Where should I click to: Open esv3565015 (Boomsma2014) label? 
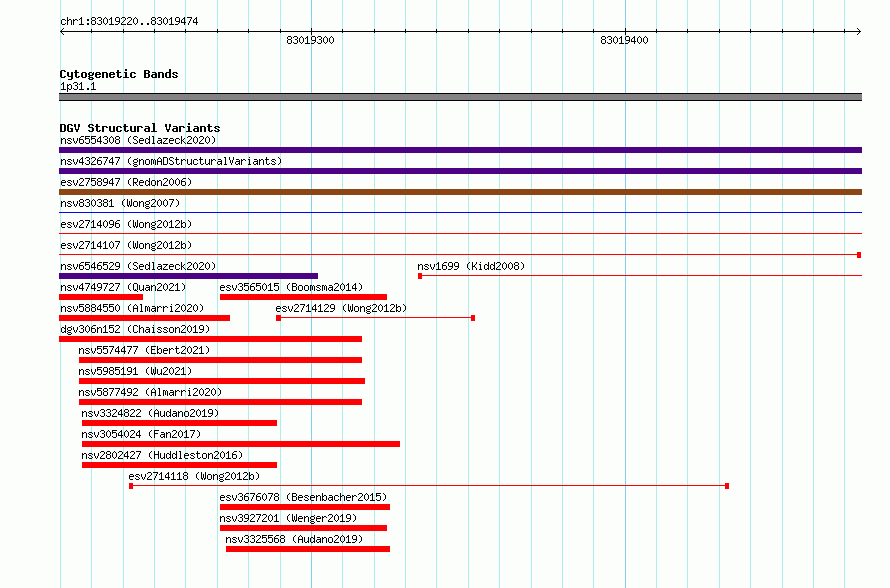coord(291,287)
